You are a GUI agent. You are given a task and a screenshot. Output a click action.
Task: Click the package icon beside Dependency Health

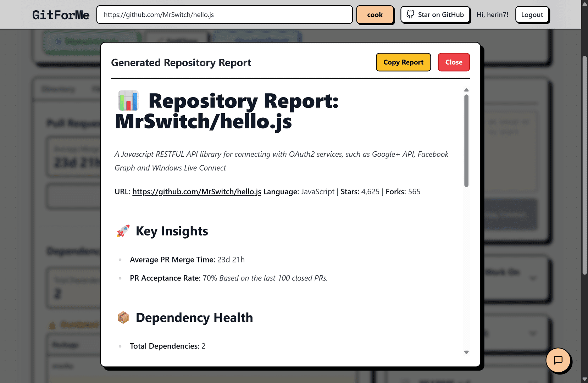coord(123,317)
